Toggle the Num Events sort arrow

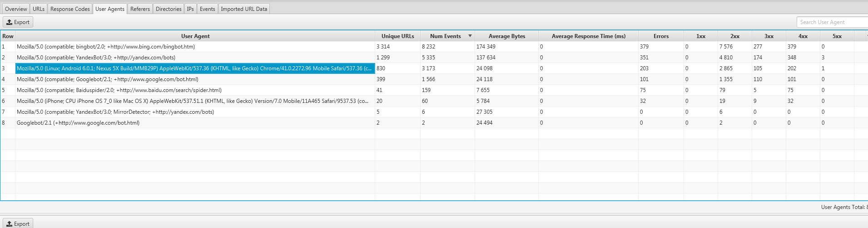[470, 36]
